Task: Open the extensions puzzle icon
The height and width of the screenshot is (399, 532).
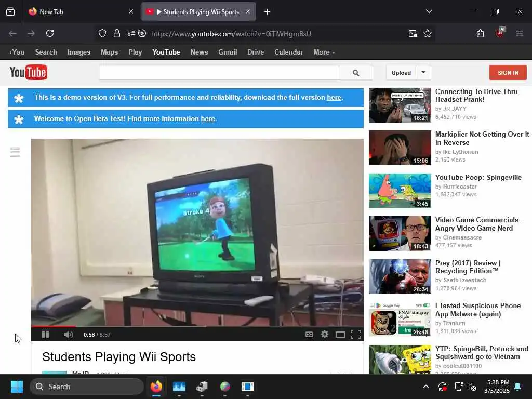Action: [x=480, y=33]
